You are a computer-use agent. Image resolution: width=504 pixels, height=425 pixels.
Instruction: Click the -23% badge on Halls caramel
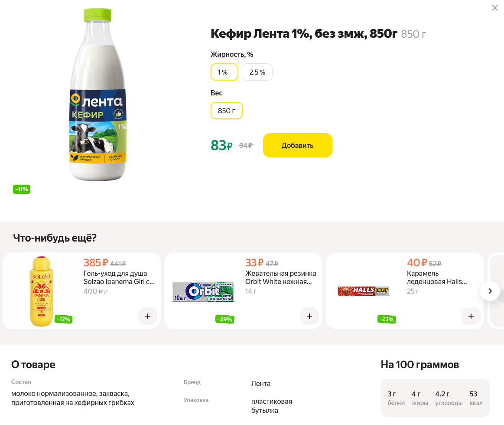click(x=386, y=319)
